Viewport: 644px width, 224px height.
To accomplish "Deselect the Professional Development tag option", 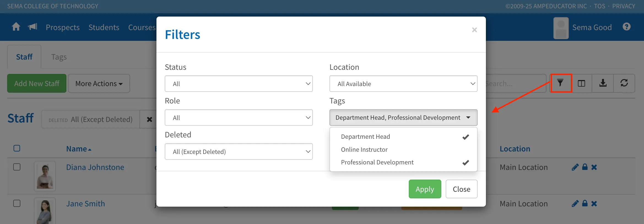I will point(403,162).
